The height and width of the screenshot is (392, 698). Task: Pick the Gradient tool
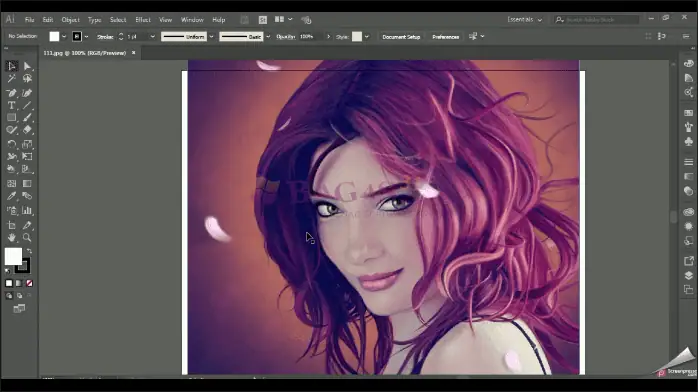click(x=27, y=183)
